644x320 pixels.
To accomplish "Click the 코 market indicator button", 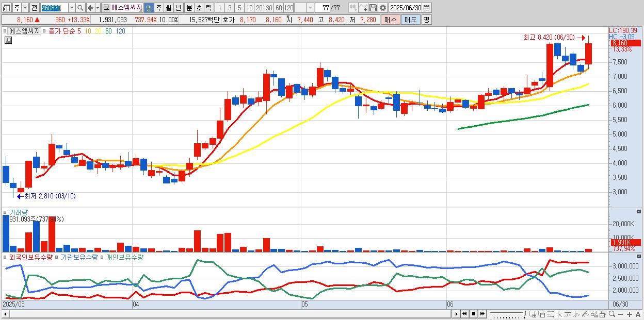I will [x=106, y=8].
